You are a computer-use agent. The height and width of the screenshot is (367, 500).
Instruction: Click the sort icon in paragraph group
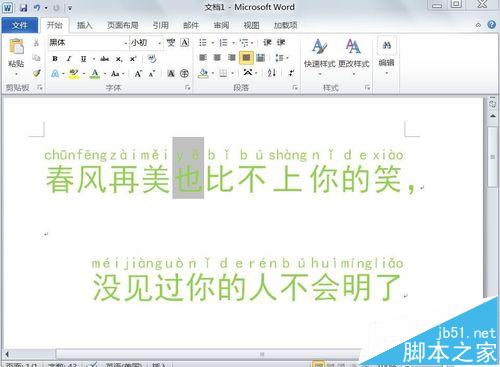[272, 73]
